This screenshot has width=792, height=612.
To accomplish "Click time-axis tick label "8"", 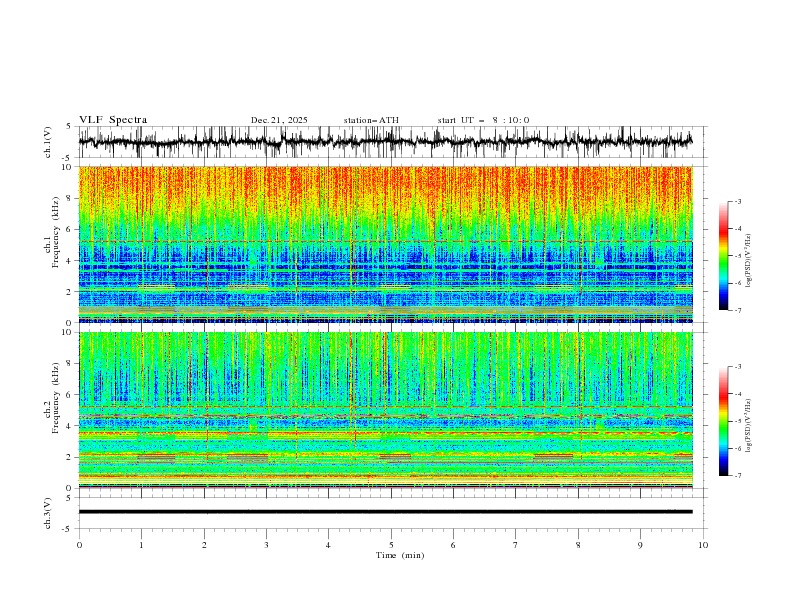I will (578, 545).
